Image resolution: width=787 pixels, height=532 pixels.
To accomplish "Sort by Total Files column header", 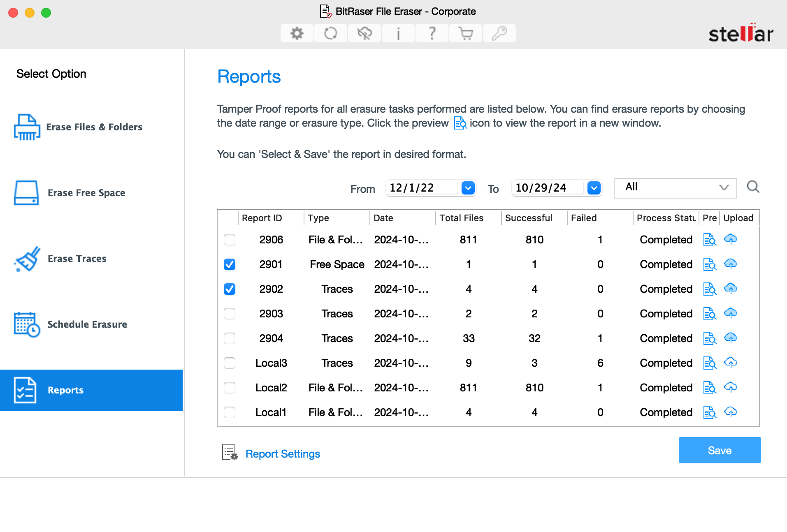I will tap(468, 218).
